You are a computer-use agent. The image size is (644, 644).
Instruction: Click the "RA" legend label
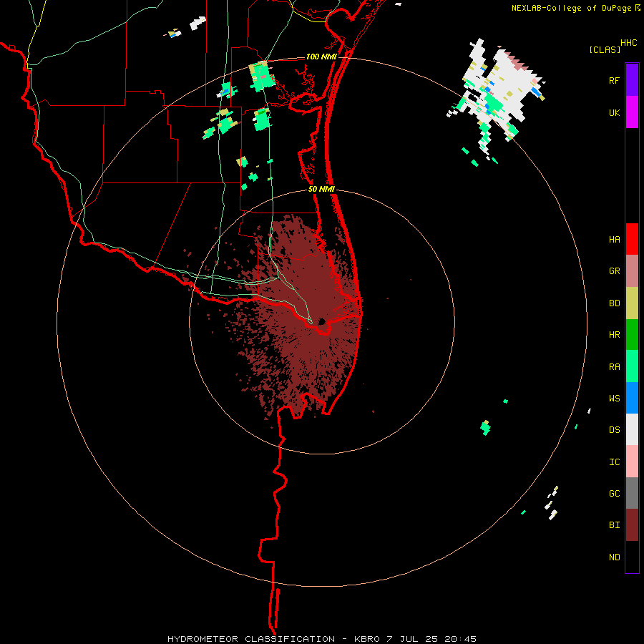pos(614,367)
